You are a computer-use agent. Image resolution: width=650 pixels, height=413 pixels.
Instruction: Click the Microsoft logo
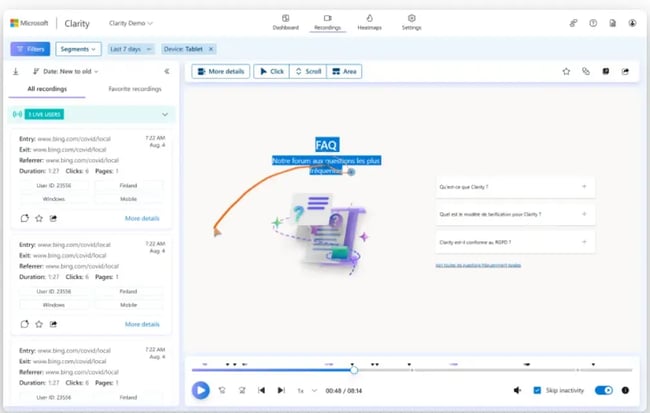point(29,23)
